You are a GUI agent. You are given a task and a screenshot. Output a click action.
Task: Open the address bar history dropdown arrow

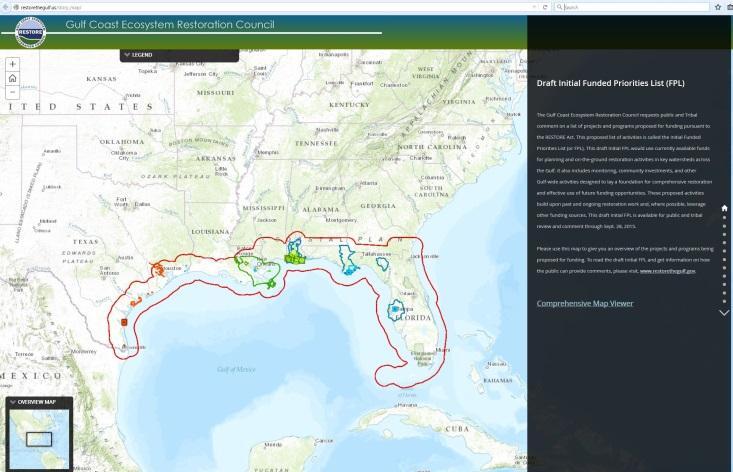pyautogui.click(x=534, y=7)
